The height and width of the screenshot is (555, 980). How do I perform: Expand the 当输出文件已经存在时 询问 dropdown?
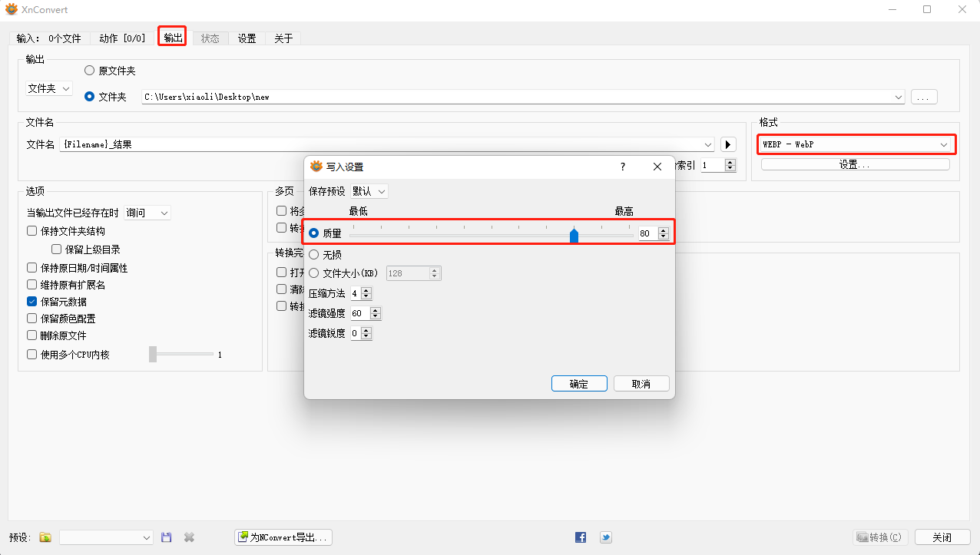[x=147, y=213]
